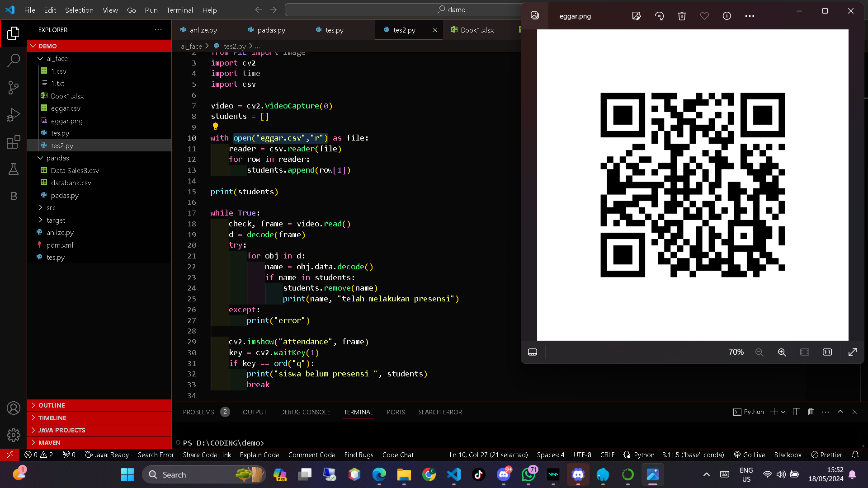Show hidden tray icons chevron
868x488 pixels.
pyautogui.click(x=707, y=474)
